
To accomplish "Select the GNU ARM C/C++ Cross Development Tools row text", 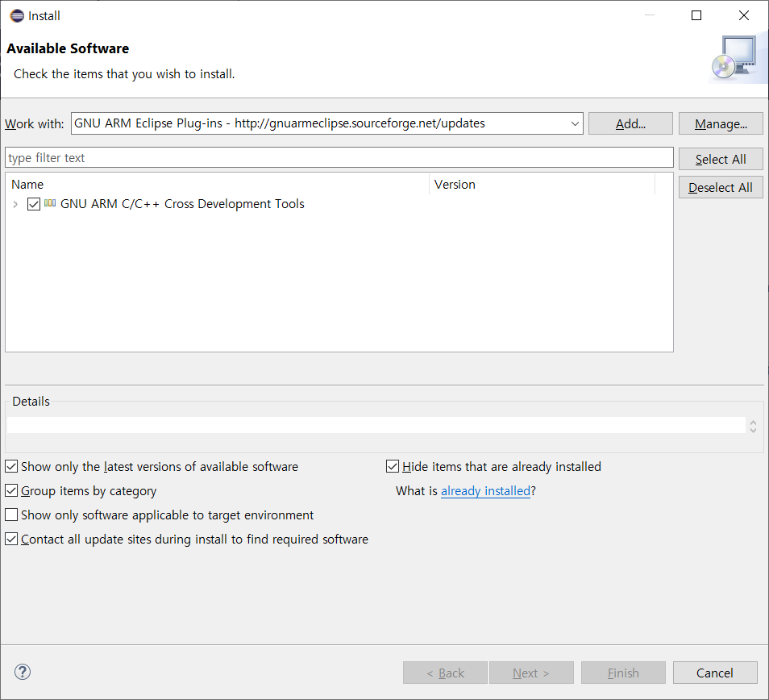I will click(182, 203).
